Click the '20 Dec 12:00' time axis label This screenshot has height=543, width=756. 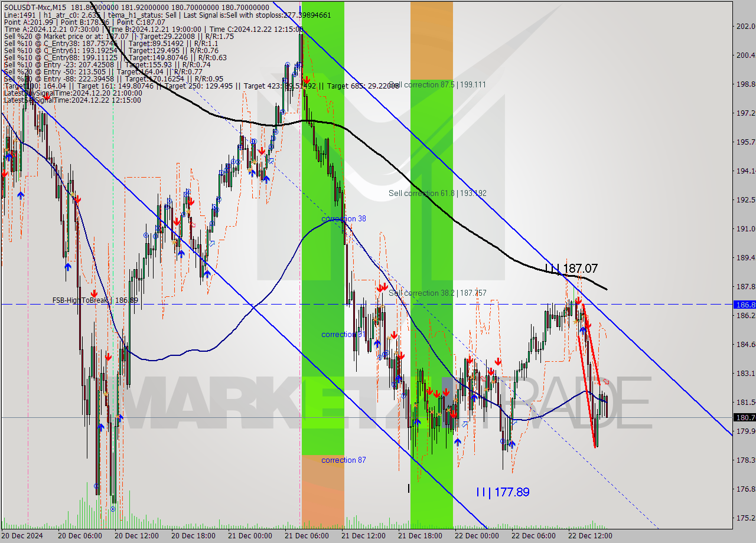click(x=136, y=535)
